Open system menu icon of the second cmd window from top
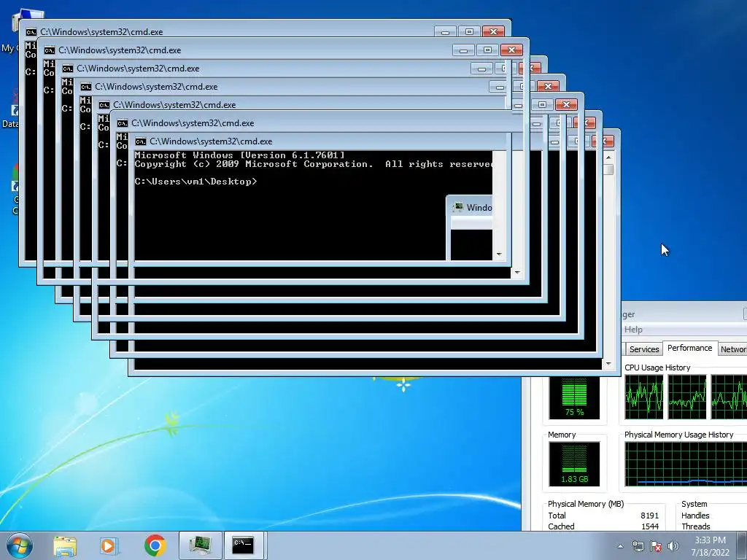 pyautogui.click(x=49, y=50)
